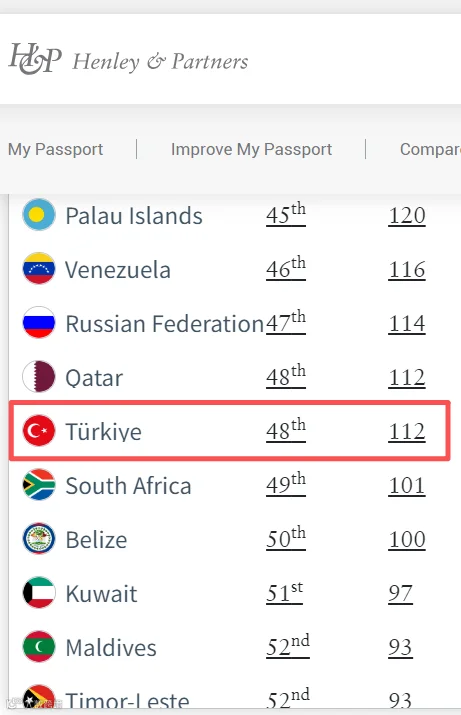Open the My Passport tab
Image resolution: width=461 pixels, height=715 pixels.
pos(56,150)
